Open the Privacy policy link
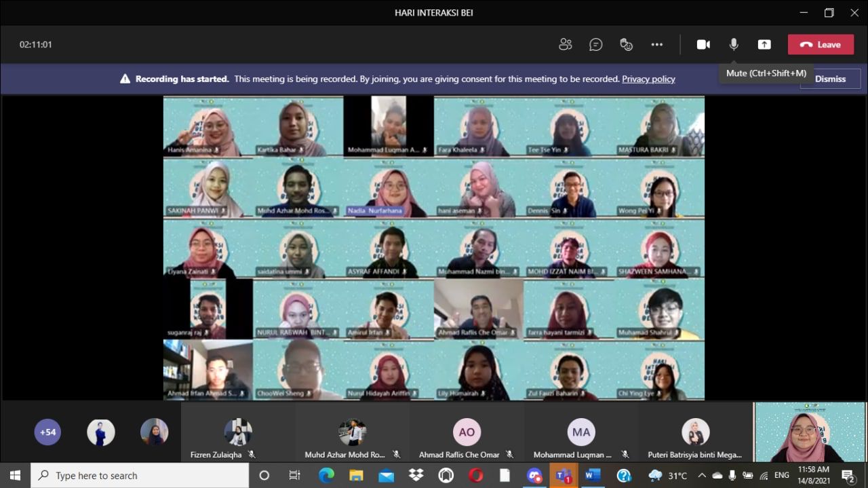Viewport: 868px width, 488px height. (x=648, y=79)
